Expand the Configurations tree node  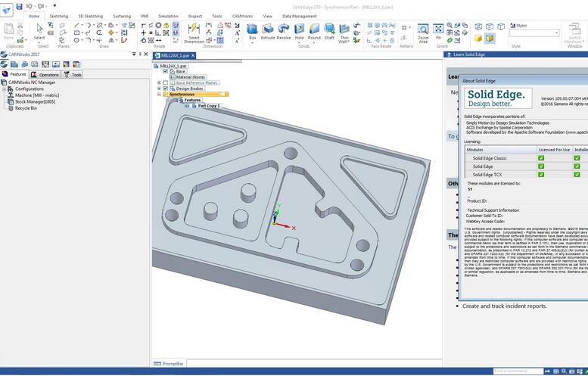pos(4,89)
